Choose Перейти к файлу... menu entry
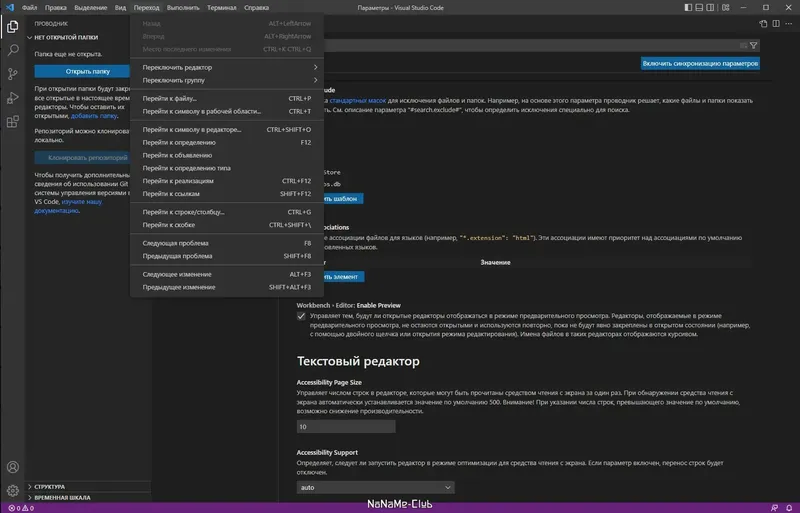Viewport: 800px width, 513px height. point(227,99)
